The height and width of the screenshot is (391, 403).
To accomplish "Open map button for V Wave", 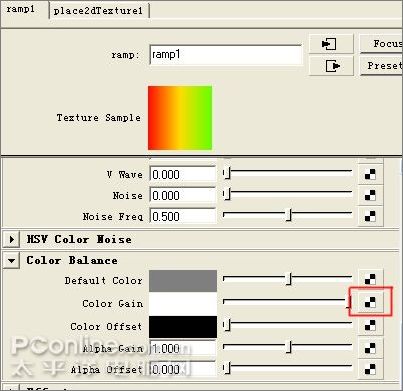I will coord(370,174).
